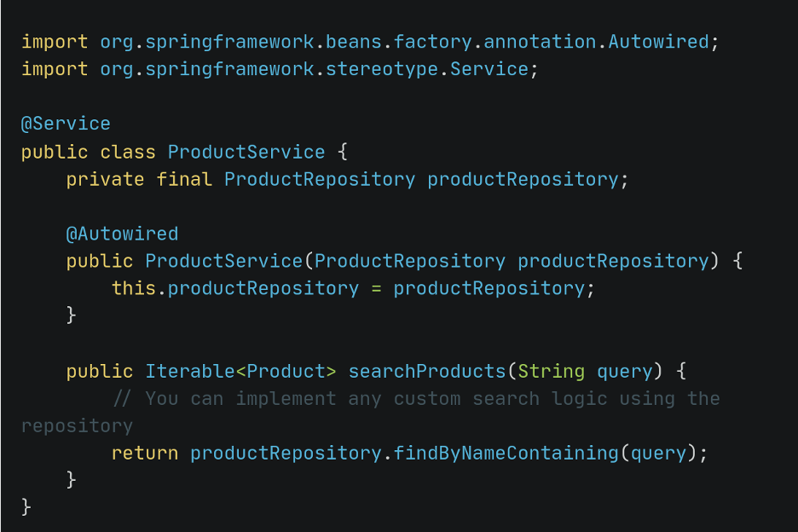
Task: Click the 'private' keyword
Action: pyautogui.click(x=106, y=179)
